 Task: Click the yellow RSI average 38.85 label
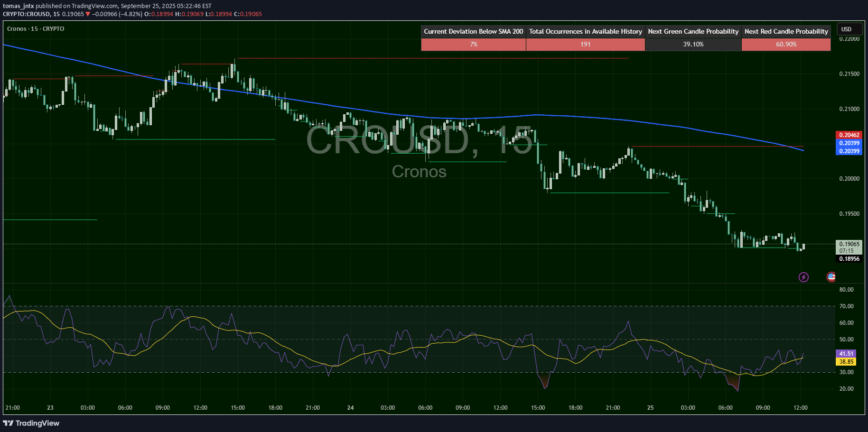coord(846,362)
